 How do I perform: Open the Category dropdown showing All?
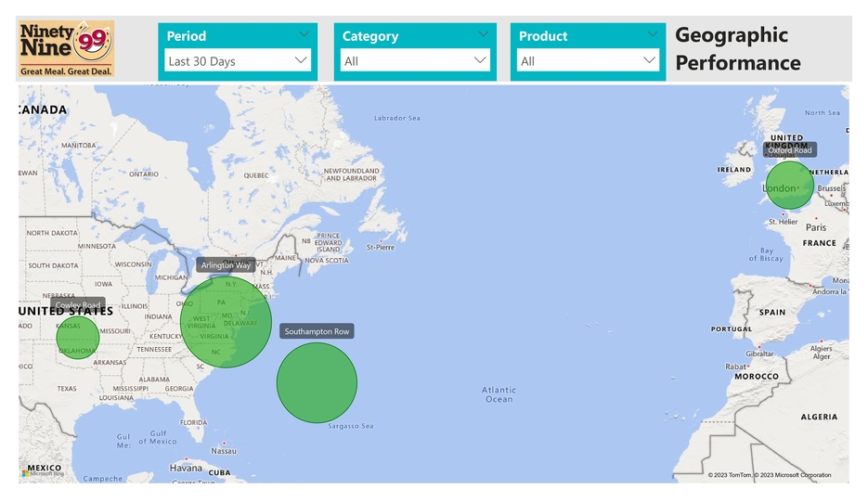[x=414, y=61]
